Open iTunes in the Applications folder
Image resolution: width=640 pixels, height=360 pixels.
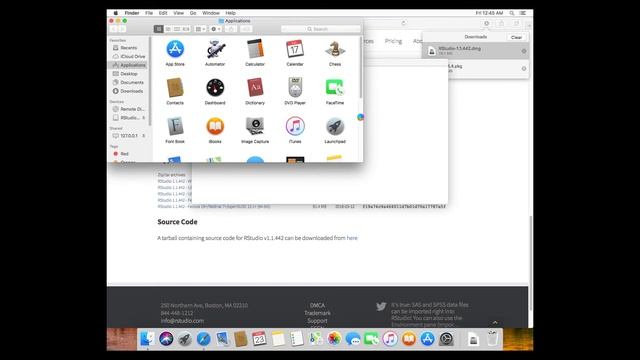[x=295, y=127]
